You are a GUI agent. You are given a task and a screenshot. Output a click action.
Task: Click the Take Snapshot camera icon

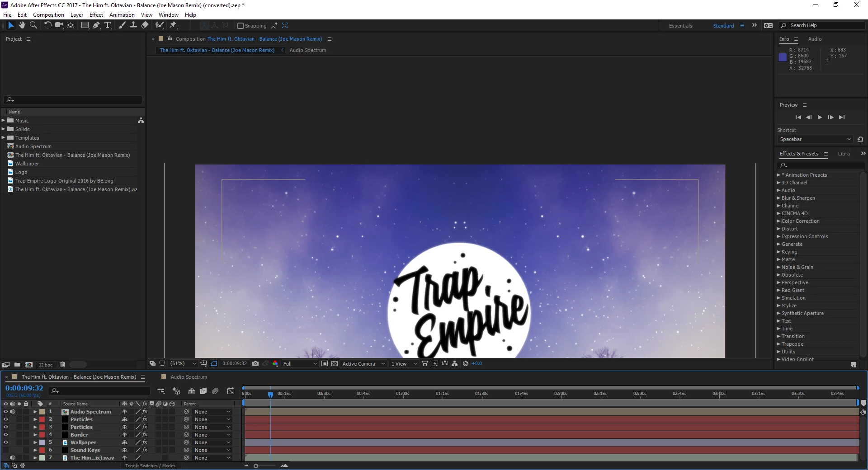[x=255, y=363]
